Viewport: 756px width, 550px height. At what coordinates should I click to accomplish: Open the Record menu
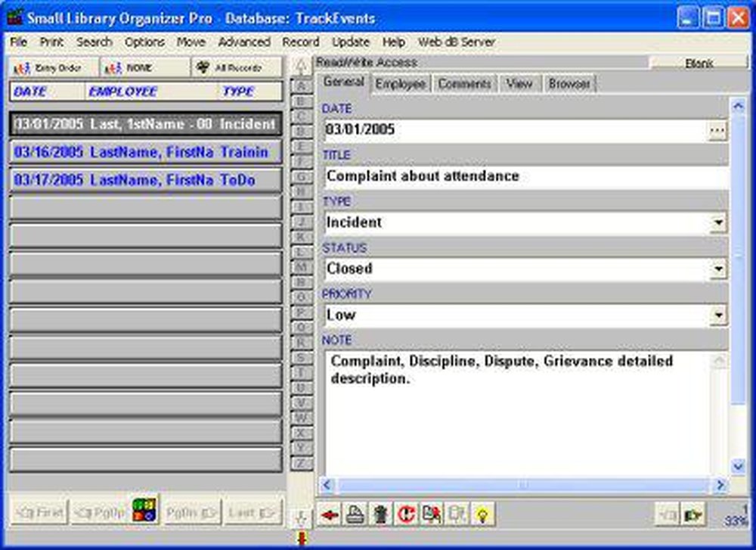pos(300,42)
